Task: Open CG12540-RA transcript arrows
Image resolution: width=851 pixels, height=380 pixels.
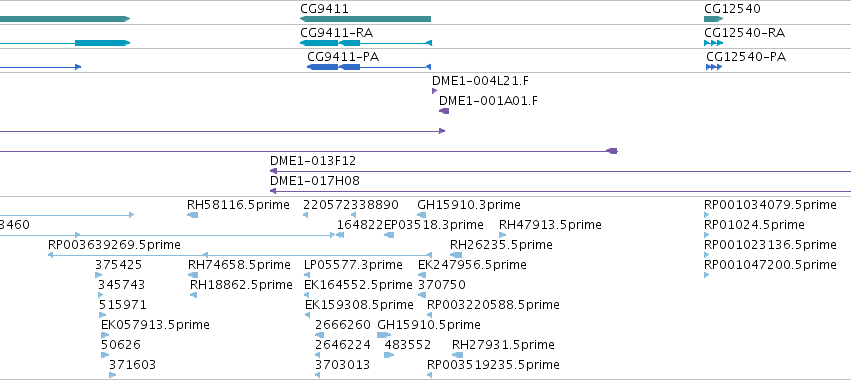Action: pos(714,43)
